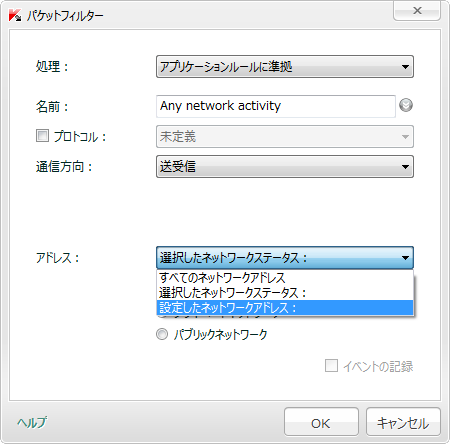Expand the 通信方向 dropdown showing 送受信
Image resolution: width=450 pixels, height=444 pixels.
pos(285,166)
